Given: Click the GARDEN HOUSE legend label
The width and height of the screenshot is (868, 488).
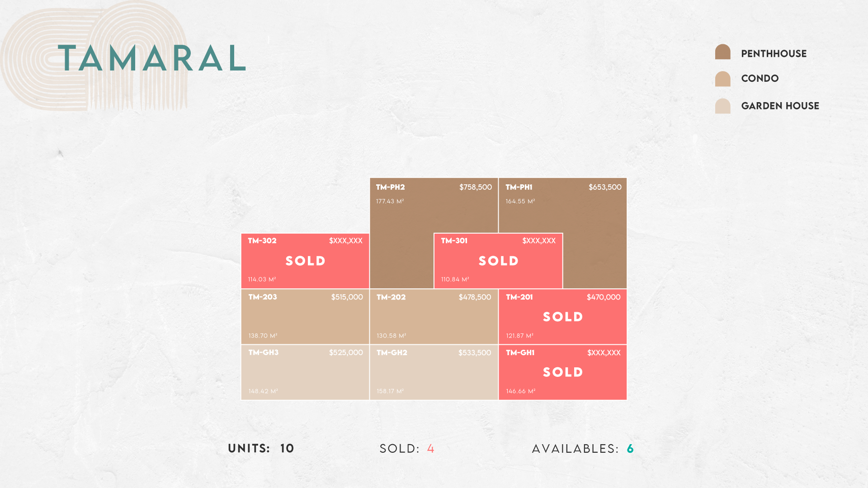Looking at the screenshot, I should click(x=780, y=106).
